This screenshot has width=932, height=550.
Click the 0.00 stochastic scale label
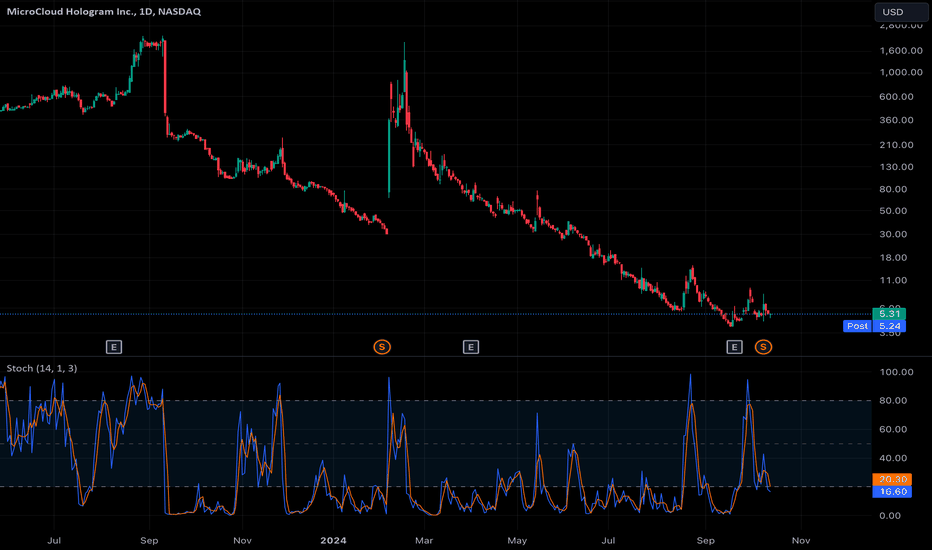point(890,516)
